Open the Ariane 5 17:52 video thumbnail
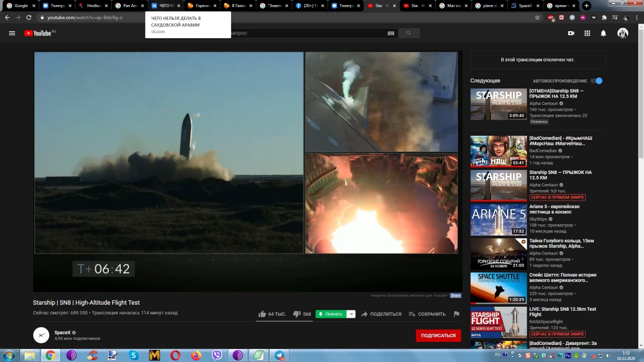This screenshot has width=644, height=362. click(499, 220)
